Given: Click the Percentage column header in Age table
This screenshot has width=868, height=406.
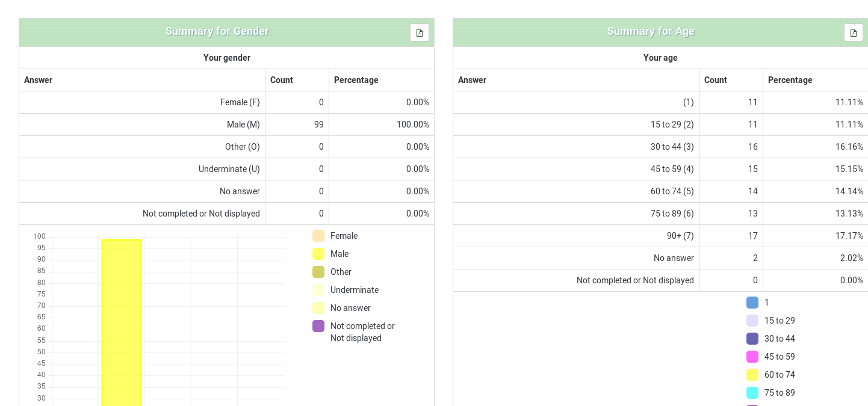Looking at the screenshot, I should pyautogui.click(x=790, y=80).
